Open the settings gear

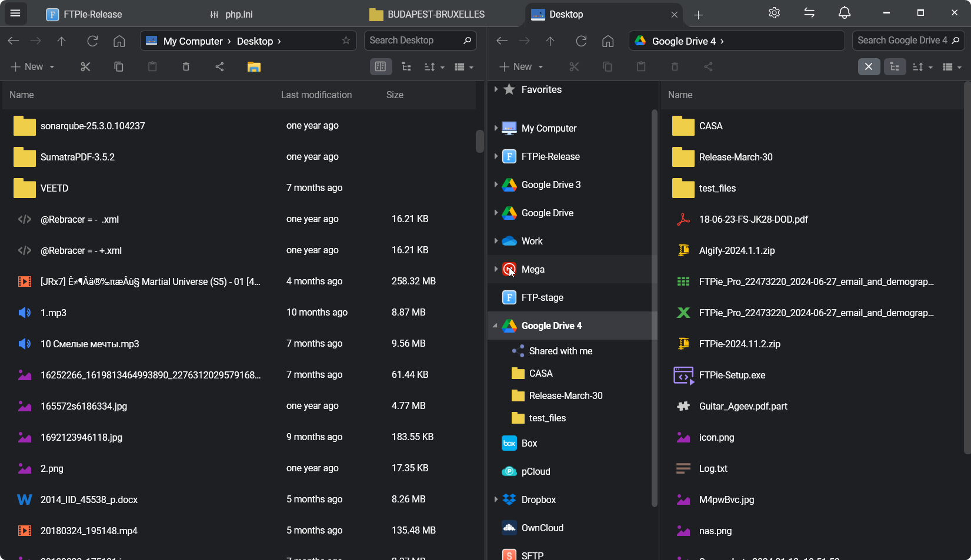pyautogui.click(x=774, y=13)
